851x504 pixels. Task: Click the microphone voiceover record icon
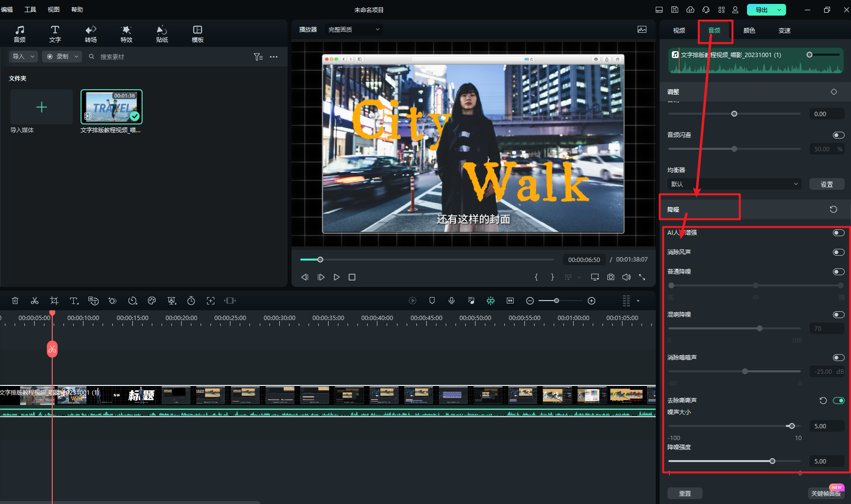[452, 301]
